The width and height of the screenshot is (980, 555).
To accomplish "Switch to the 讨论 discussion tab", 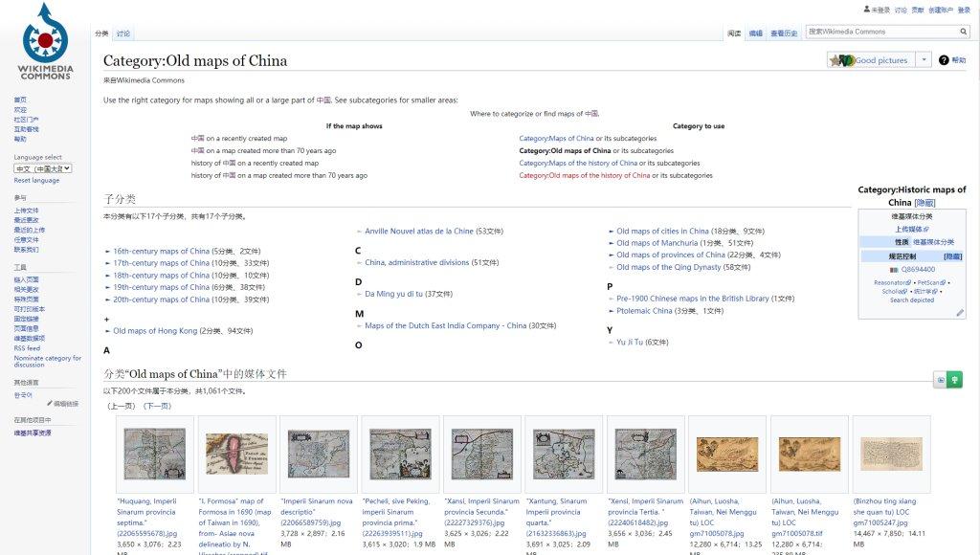I will coord(123,33).
